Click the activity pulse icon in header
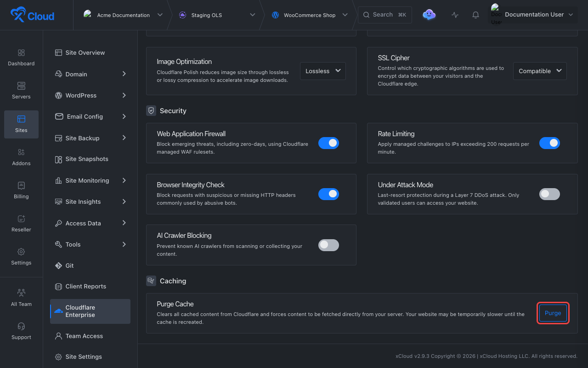 (x=455, y=15)
